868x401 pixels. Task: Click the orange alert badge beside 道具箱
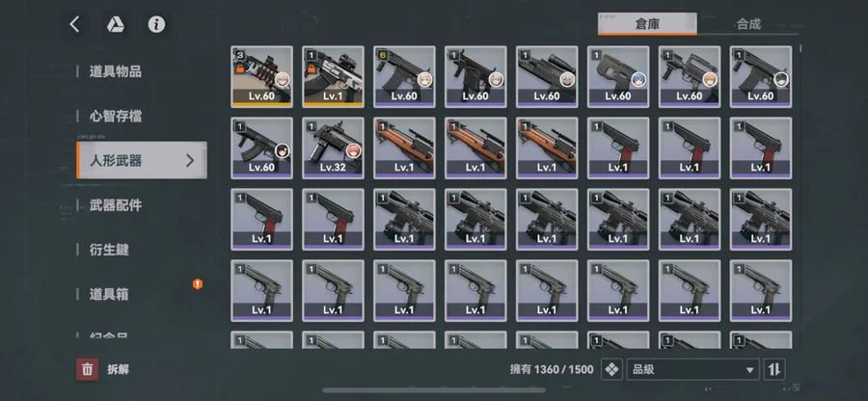(x=198, y=284)
